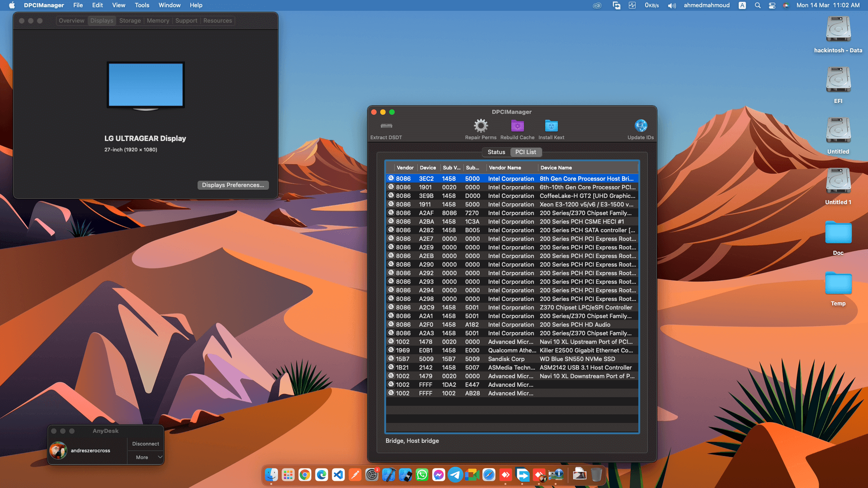Open Control Center in the menu bar
Image resolution: width=868 pixels, height=488 pixels.
772,5
